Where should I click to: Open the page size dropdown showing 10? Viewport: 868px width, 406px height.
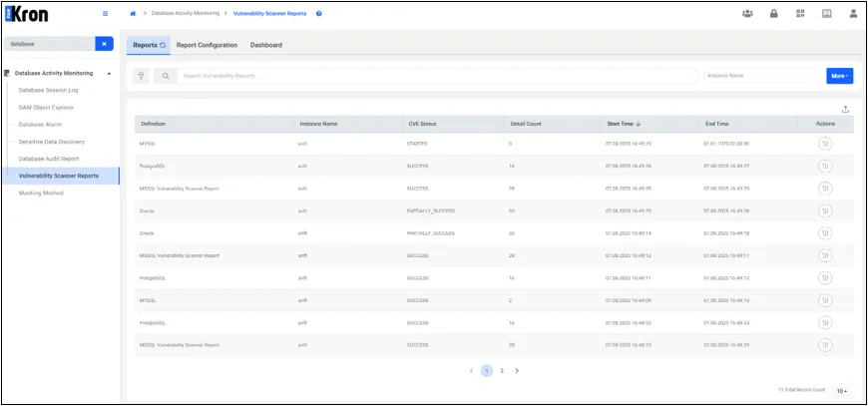(841, 391)
